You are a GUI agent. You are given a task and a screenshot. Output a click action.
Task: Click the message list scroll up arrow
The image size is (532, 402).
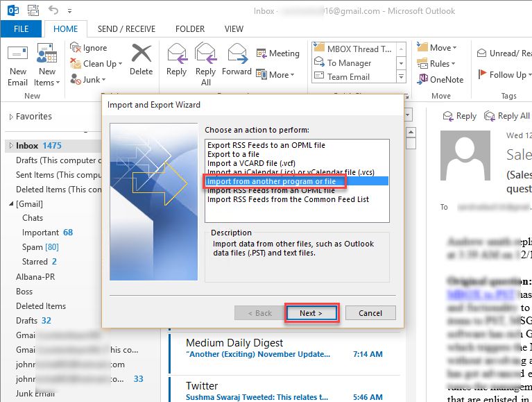coord(411,132)
